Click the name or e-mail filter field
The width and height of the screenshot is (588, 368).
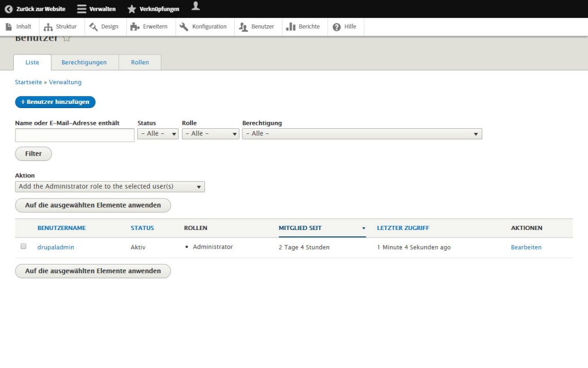pos(75,135)
